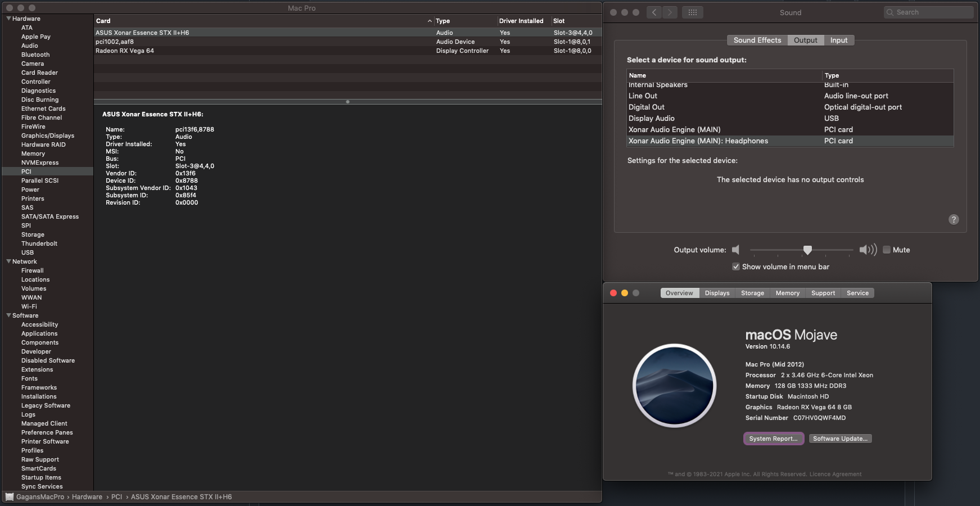Close the About This Mac window
The width and height of the screenshot is (980, 506).
tap(613, 293)
